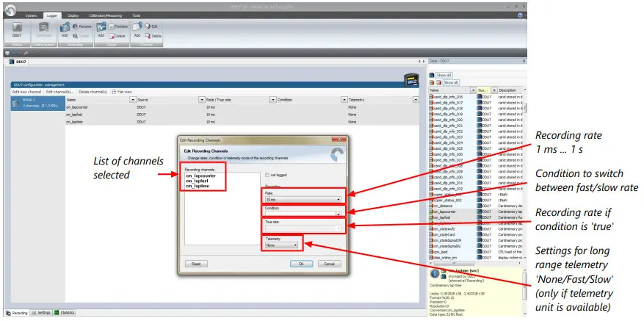Select card_dlp_info_020 in Data list
This screenshot has width=644, height=321.
click(449, 120)
